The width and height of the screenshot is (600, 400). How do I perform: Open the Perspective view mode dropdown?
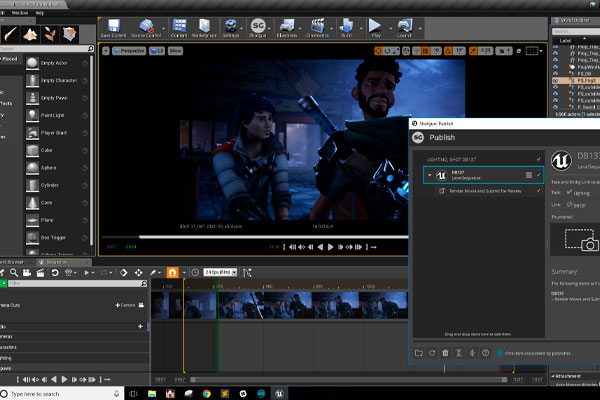[x=129, y=51]
